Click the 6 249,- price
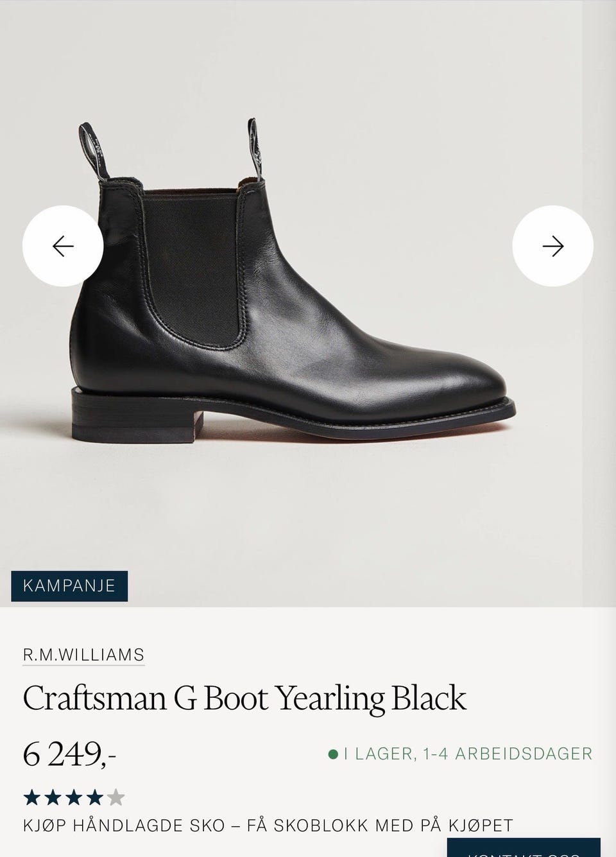The image size is (616, 857). [69, 754]
